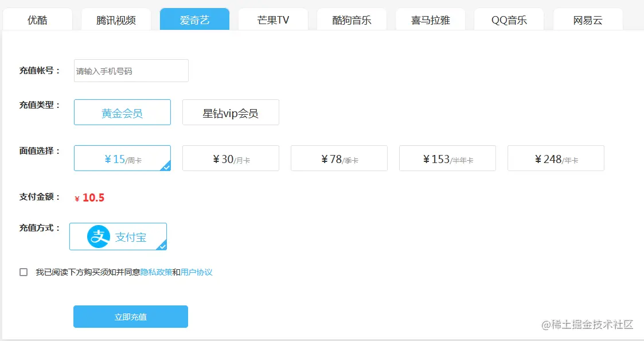The width and height of the screenshot is (644, 341).
Task: Select the ¥248 年卡 option
Action: 556,158
